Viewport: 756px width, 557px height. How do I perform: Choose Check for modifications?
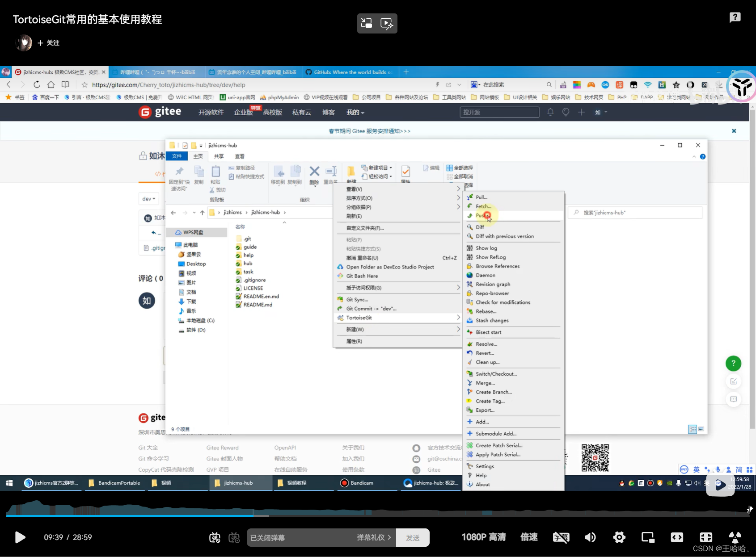point(503,302)
